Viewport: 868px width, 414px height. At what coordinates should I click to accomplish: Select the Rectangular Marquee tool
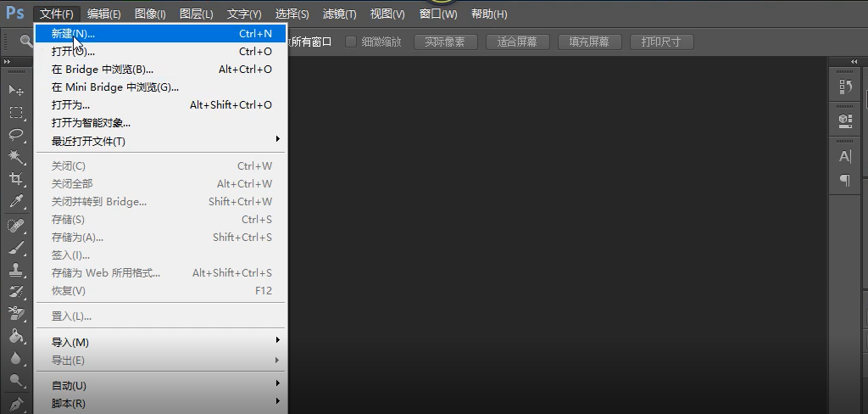click(x=16, y=113)
